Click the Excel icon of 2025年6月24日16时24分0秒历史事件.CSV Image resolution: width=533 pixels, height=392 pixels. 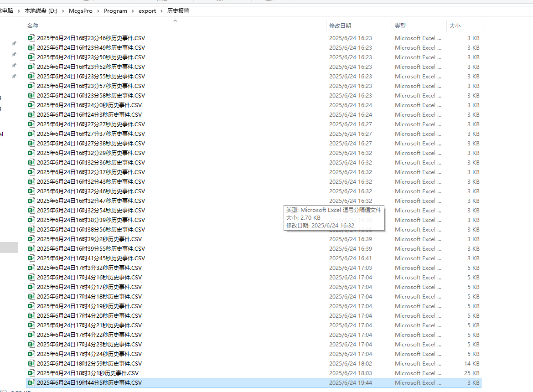click(x=31, y=105)
